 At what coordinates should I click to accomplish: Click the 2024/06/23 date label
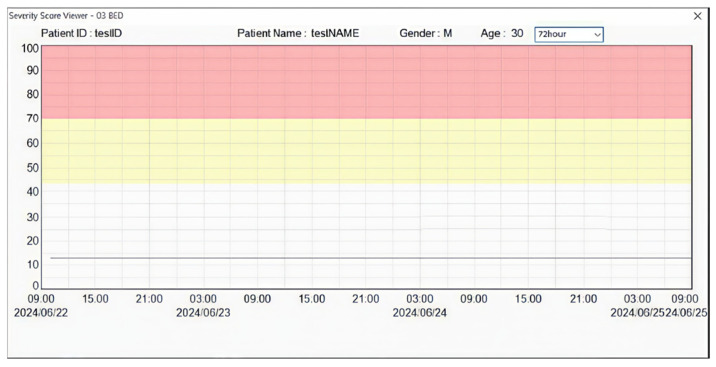pos(203,313)
